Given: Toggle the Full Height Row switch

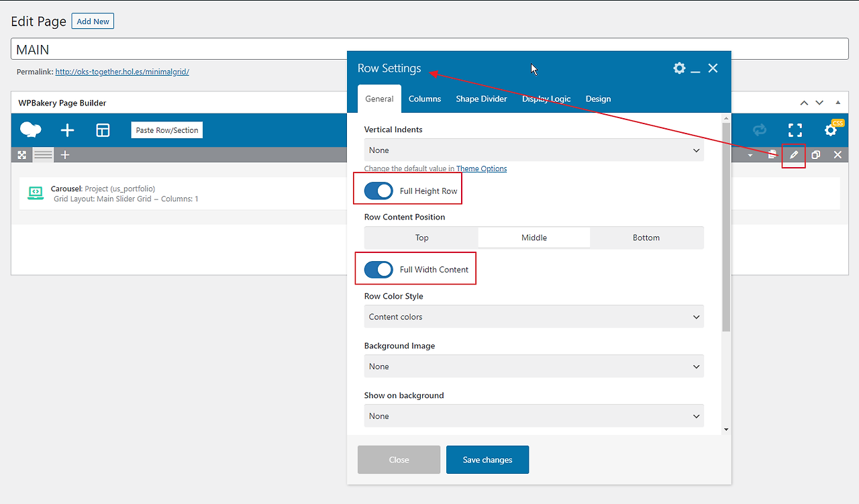Looking at the screenshot, I should 378,191.
